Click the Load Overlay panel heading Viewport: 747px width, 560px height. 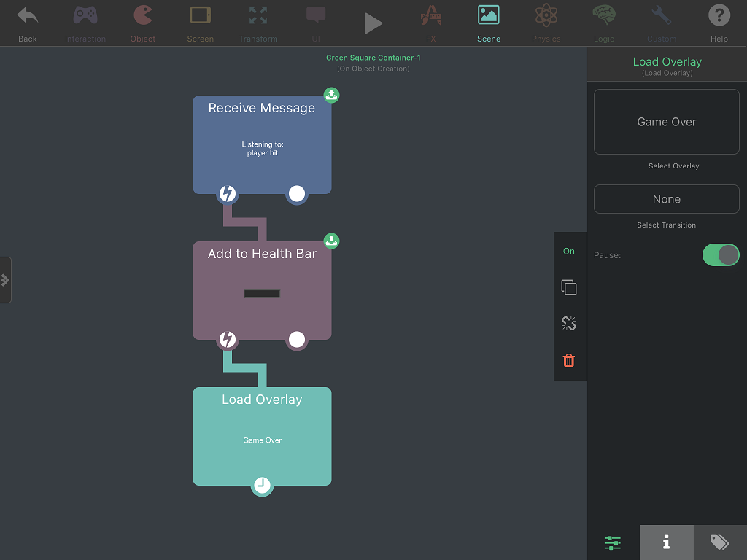click(667, 62)
